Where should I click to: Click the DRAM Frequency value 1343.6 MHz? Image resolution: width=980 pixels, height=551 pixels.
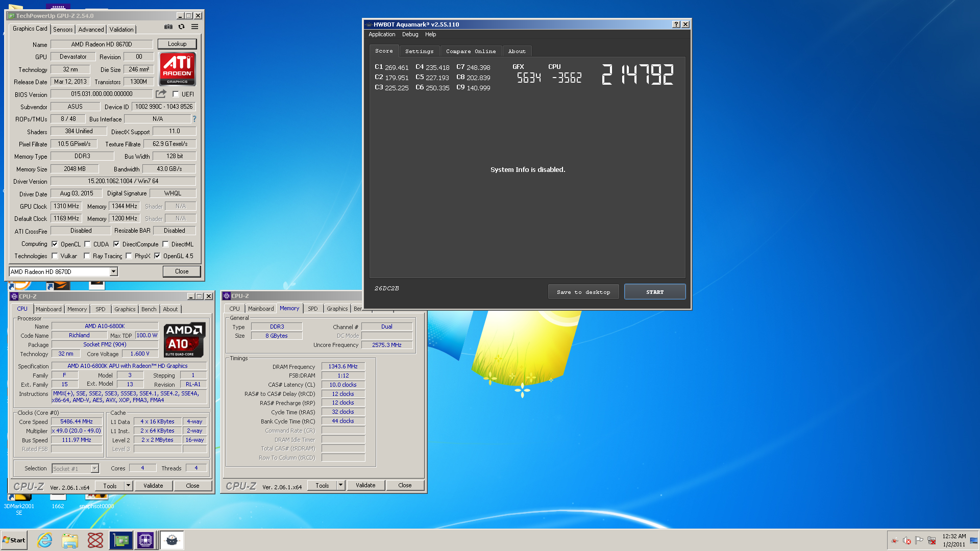pyautogui.click(x=343, y=366)
